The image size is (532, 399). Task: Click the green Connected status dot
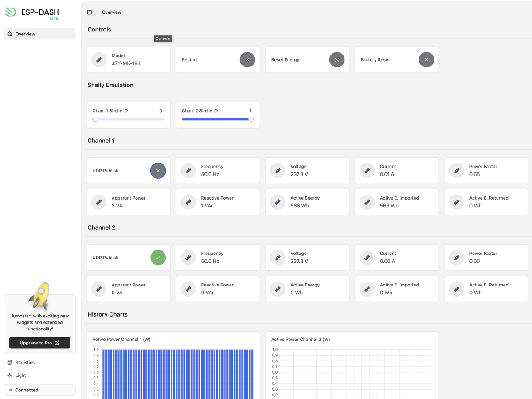point(11,390)
